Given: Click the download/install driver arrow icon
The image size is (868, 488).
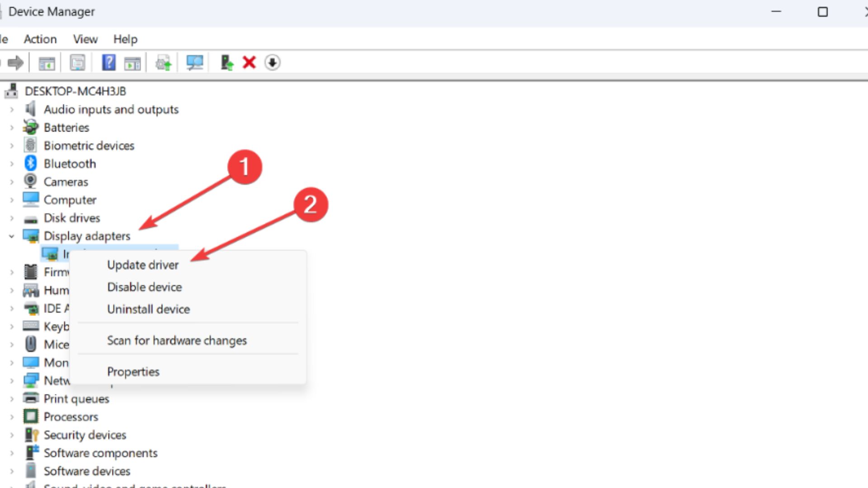Looking at the screenshot, I should (271, 62).
